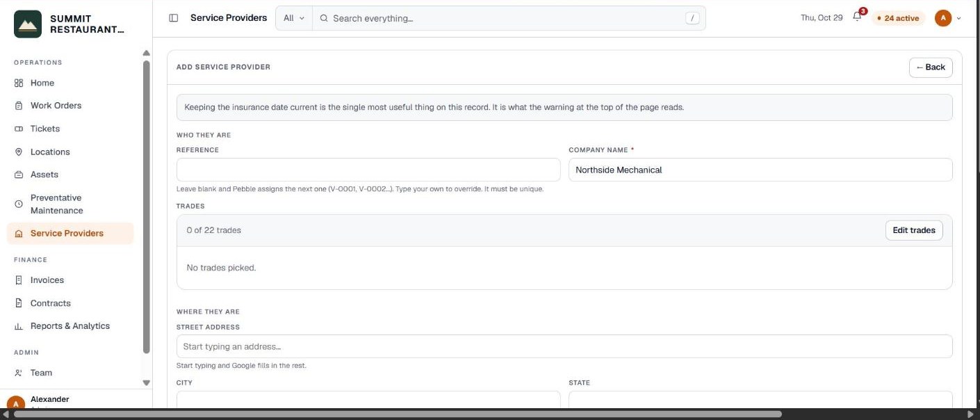Click the Reports & Analytics chart icon

pos(19,326)
